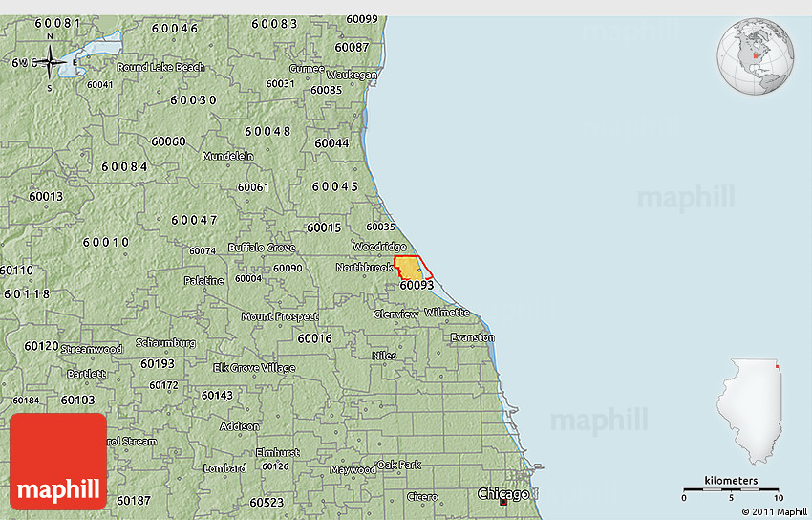This screenshot has width=812, height=520.
Task: Select the highlighted yellow 60093 area
Action: (x=408, y=268)
